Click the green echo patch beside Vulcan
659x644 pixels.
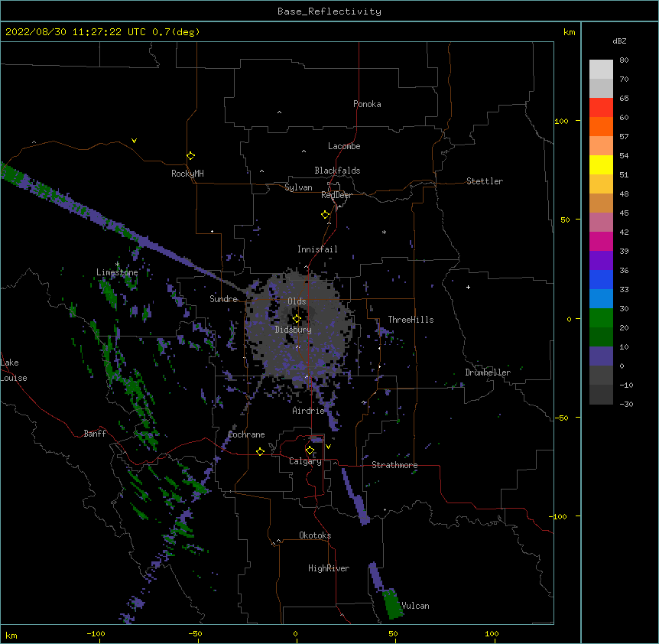coord(393,603)
